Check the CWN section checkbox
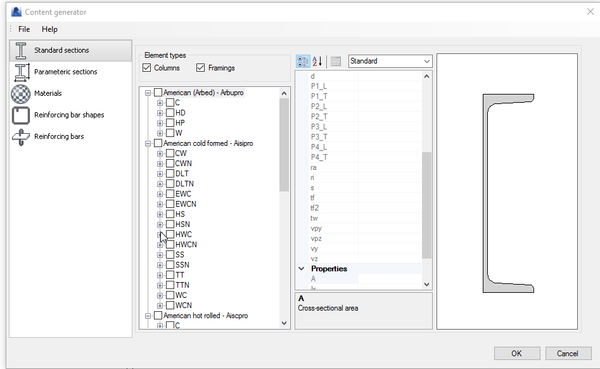Screen dimensions: 600x369 coord(170,163)
